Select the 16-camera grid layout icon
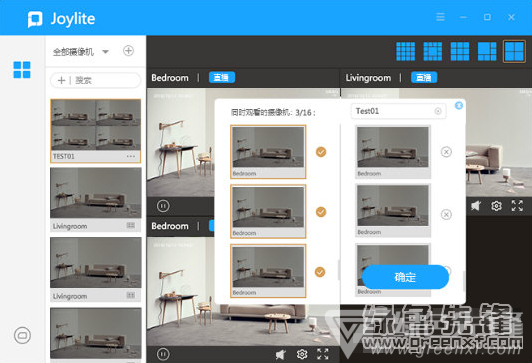The width and height of the screenshot is (532, 363). point(405,52)
